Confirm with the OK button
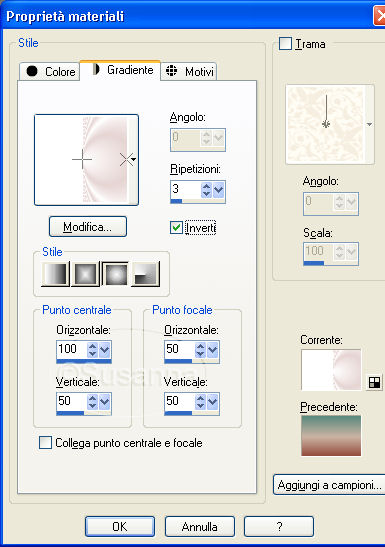 click(120, 526)
